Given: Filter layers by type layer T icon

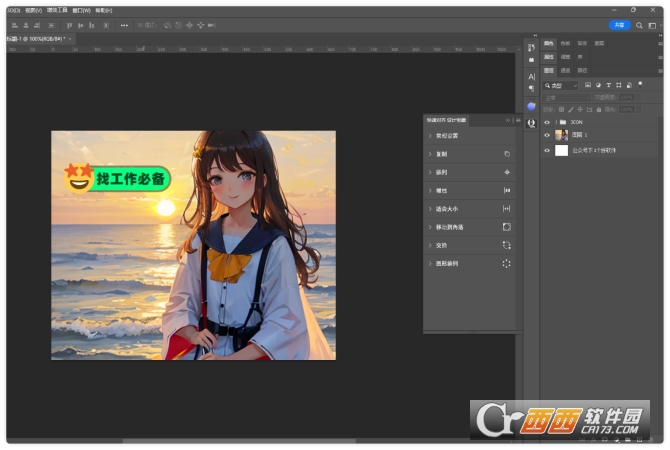Looking at the screenshot, I should [x=608, y=85].
